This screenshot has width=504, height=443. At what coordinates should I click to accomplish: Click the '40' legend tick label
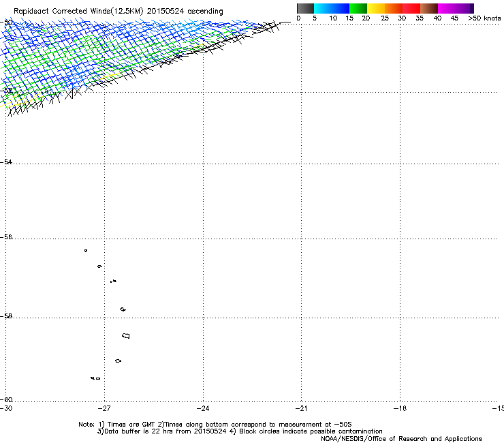(x=437, y=18)
